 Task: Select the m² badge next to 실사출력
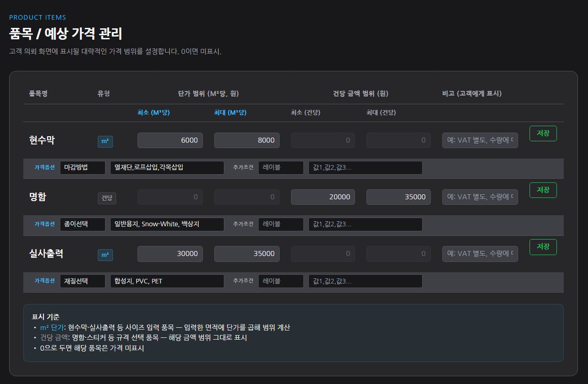tap(105, 255)
